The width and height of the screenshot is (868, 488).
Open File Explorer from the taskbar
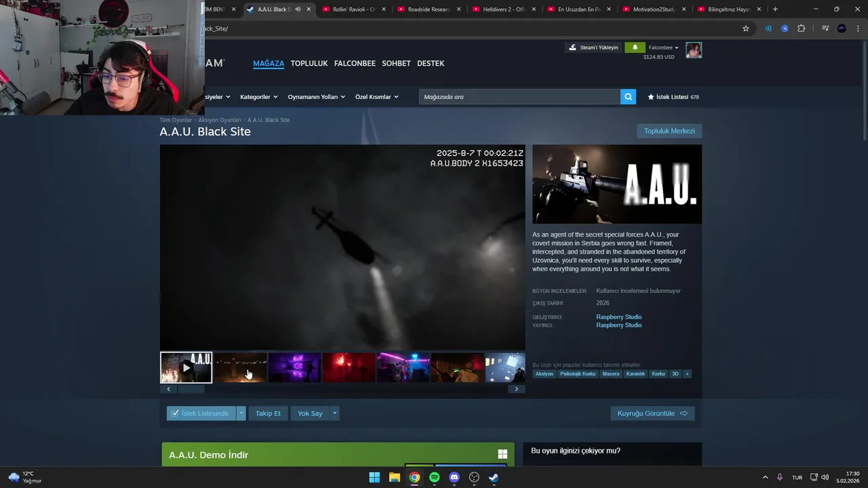point(395,477)
